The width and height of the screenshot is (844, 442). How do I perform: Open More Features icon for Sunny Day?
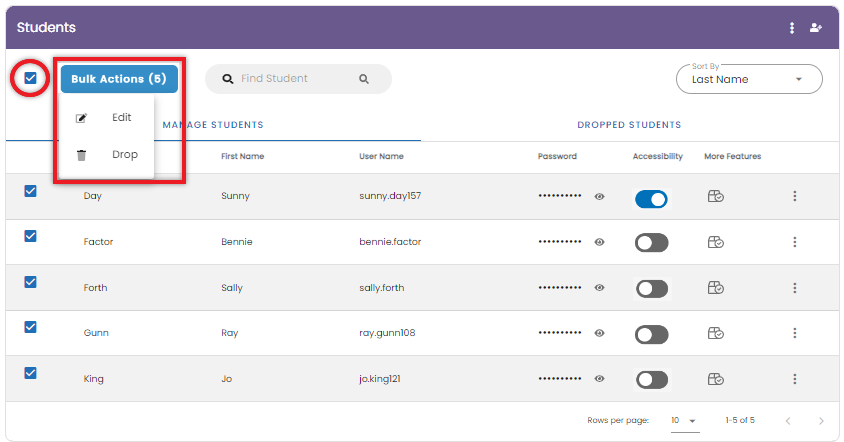[715, 197]
